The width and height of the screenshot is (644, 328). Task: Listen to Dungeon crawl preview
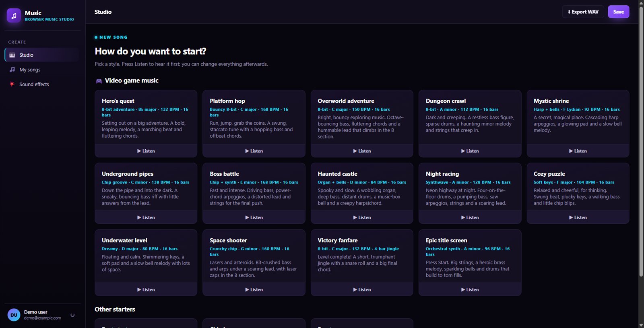coord(470,151)
